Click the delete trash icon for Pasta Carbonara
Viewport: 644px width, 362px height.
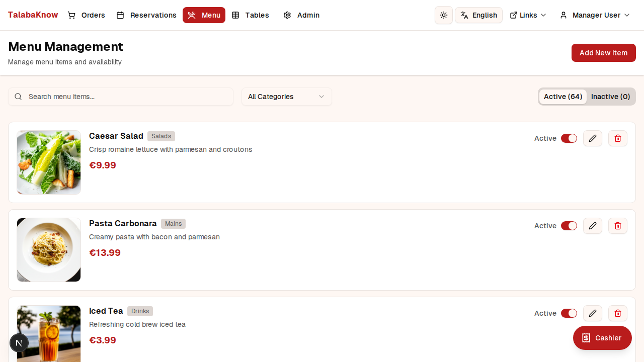[x=617, y=226]
